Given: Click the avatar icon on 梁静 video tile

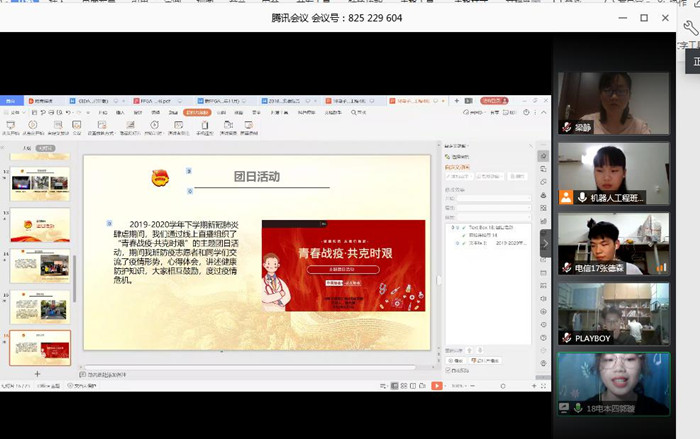Looking at the screenshot, I should coord(565,128).
